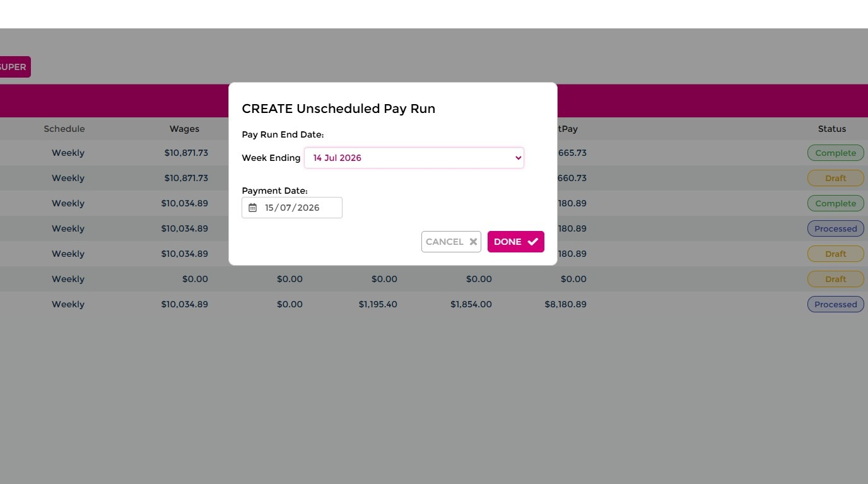Click the calendar icon in Payment Date
Viewport: 868px width, 484px height.
(x=252, y=208)
